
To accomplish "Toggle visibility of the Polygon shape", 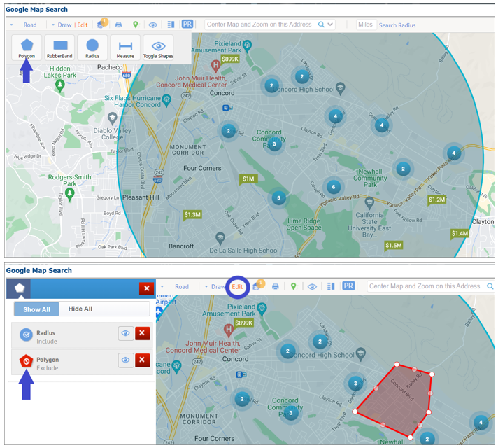I will click(x=126, y=360).
